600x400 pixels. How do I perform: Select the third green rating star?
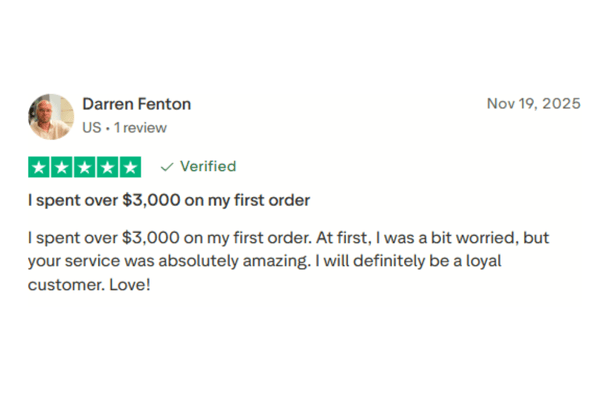coord(85,167)
